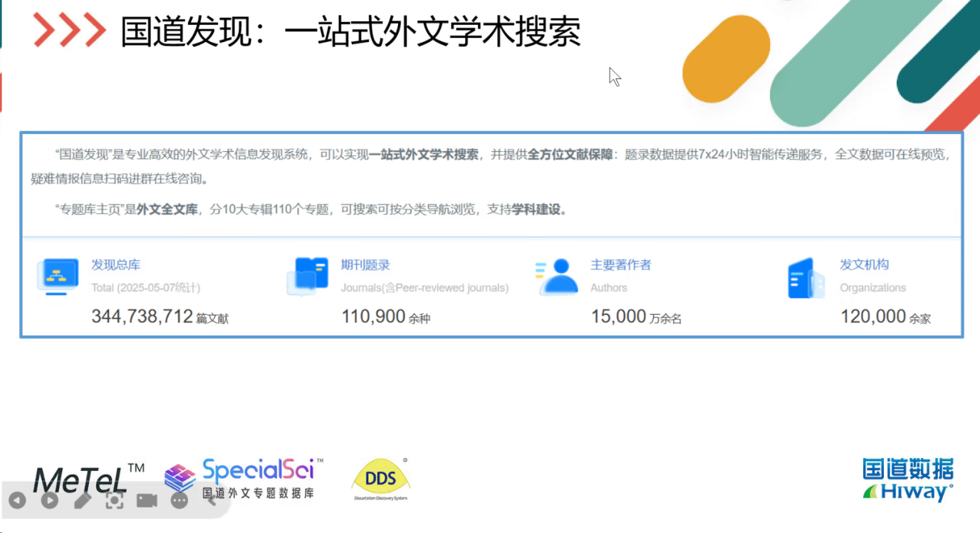Open the more options ellipsis menu

[x=179, y=500]
